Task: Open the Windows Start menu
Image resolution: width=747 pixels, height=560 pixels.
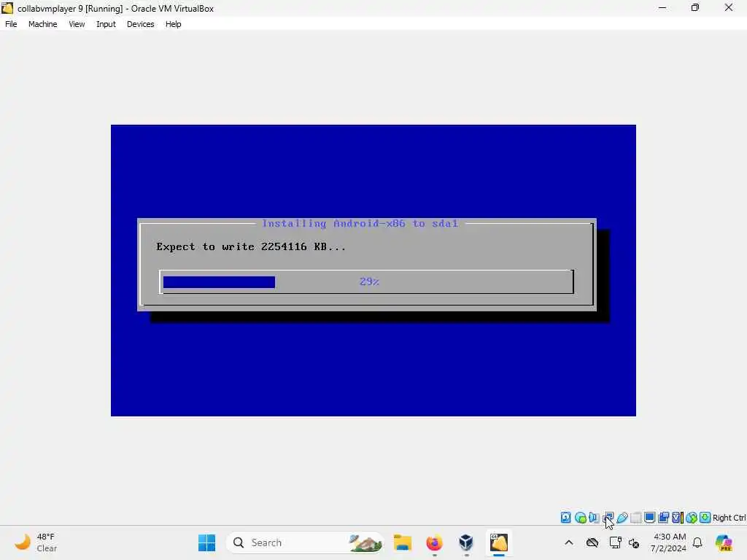Action: point(206,542)
